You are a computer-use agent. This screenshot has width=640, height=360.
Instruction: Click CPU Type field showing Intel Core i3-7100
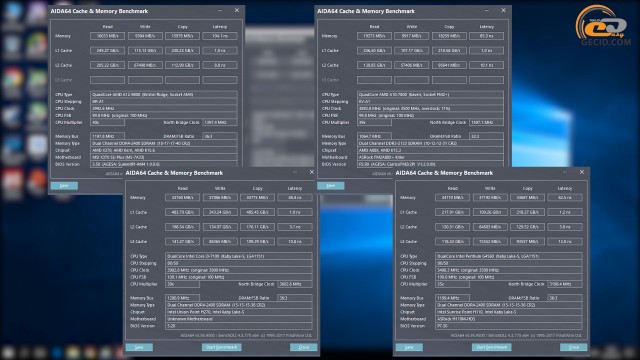pyautogui.click(x=239, y=256)
